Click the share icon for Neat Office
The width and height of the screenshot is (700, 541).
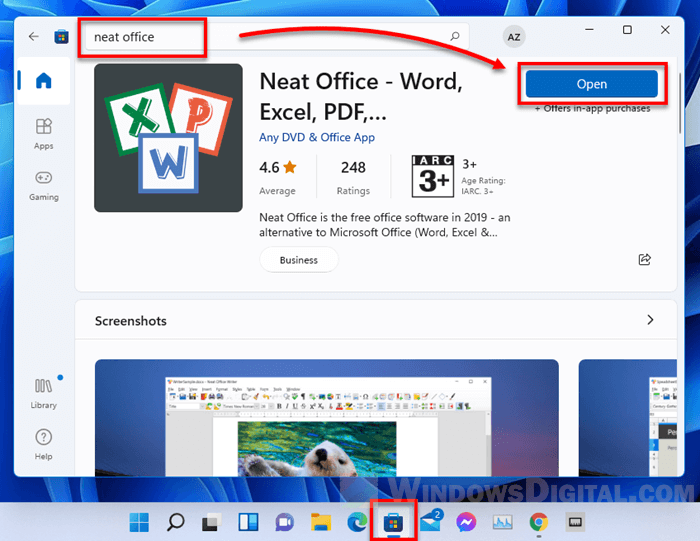[645, 259]
